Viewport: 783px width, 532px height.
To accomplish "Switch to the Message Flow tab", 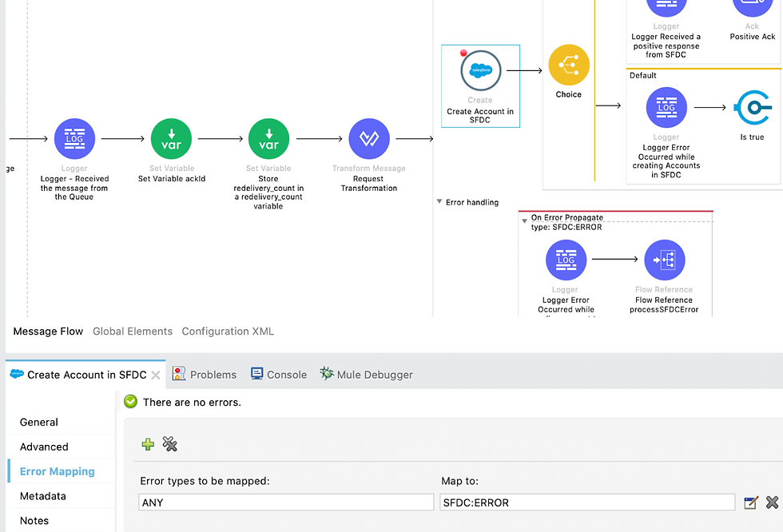I will (x=48, y=332).
